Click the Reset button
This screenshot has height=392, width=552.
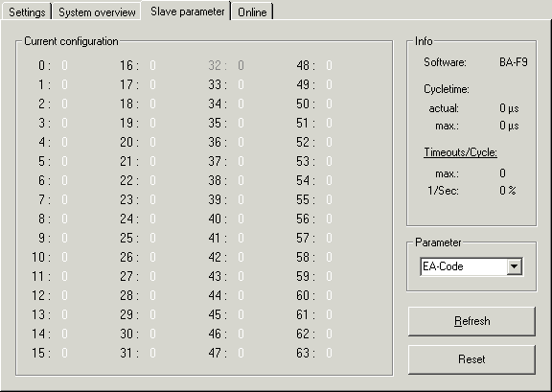tap(471, 359)
